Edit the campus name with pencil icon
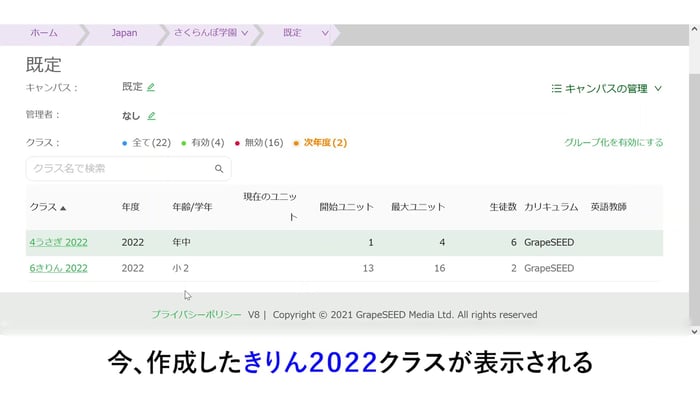 tap(151, 87)
